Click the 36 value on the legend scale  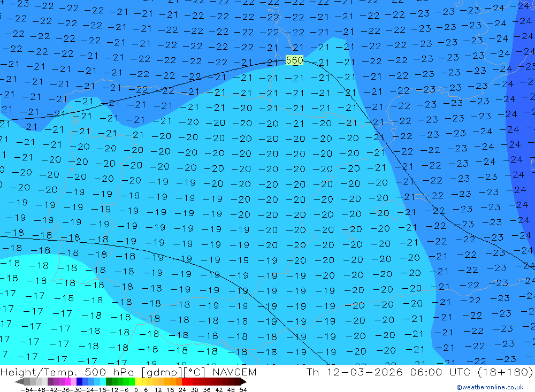207,390
